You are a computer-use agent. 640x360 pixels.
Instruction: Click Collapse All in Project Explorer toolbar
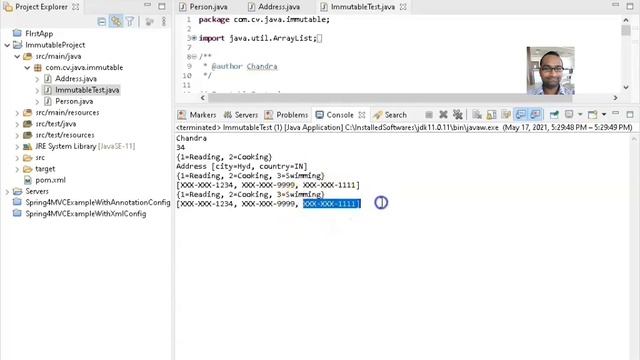coord(102,22)
